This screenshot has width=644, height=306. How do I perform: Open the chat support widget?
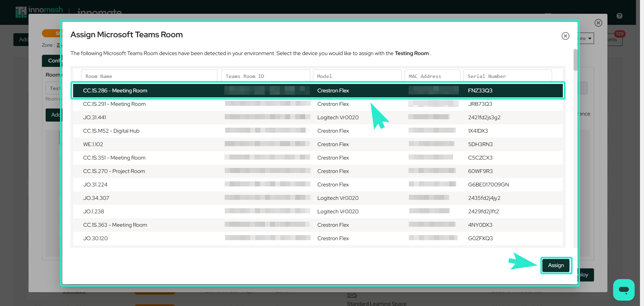click(x=624, y=290)
